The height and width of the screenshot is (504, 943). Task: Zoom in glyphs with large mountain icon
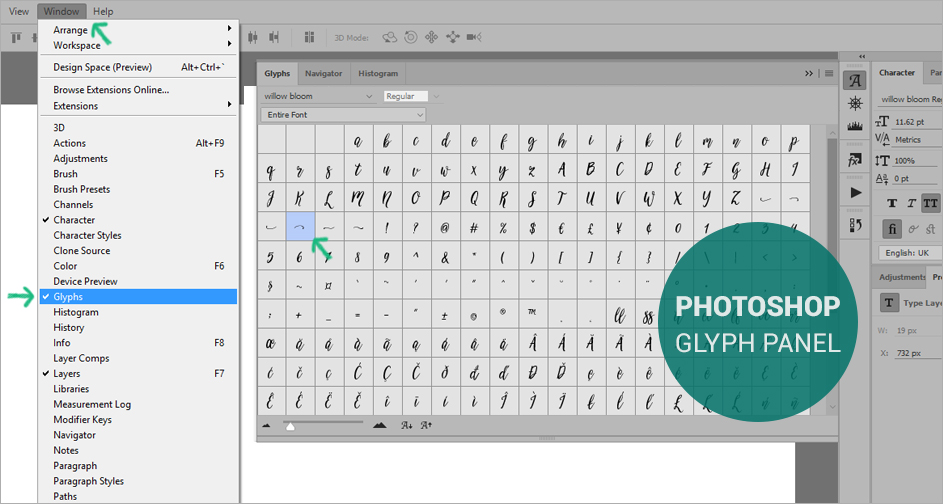[379, 425]
